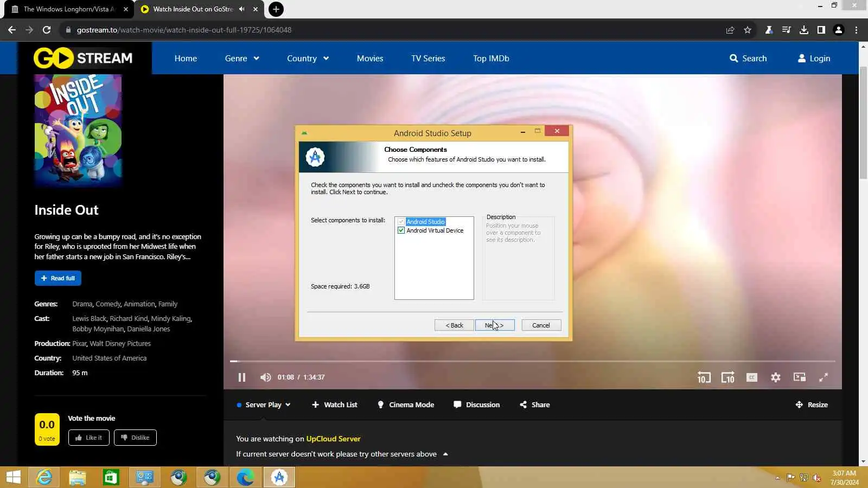Share this page from address bar
The height and width of the screenshot is (488, 868).
coord(730,30)
